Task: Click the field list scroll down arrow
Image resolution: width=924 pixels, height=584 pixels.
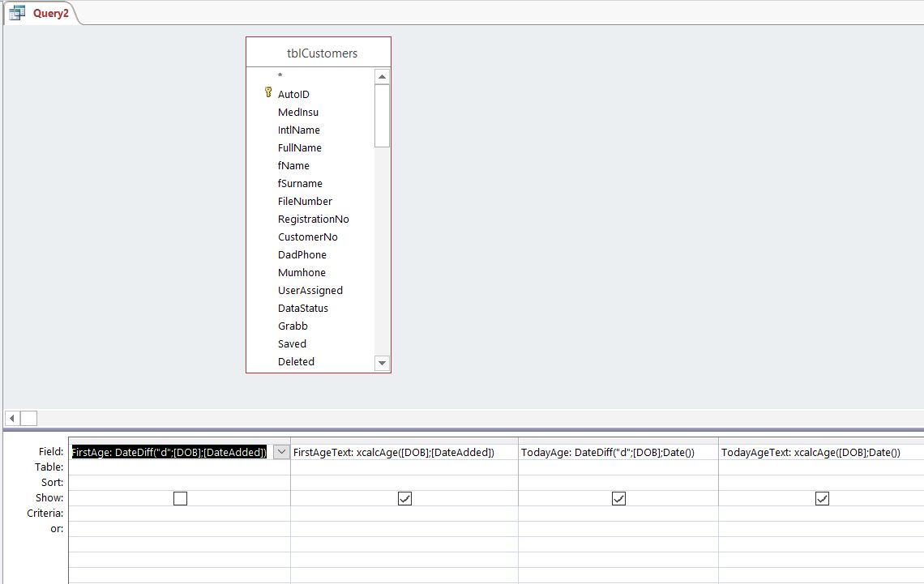Action: (x=382, y=363)
